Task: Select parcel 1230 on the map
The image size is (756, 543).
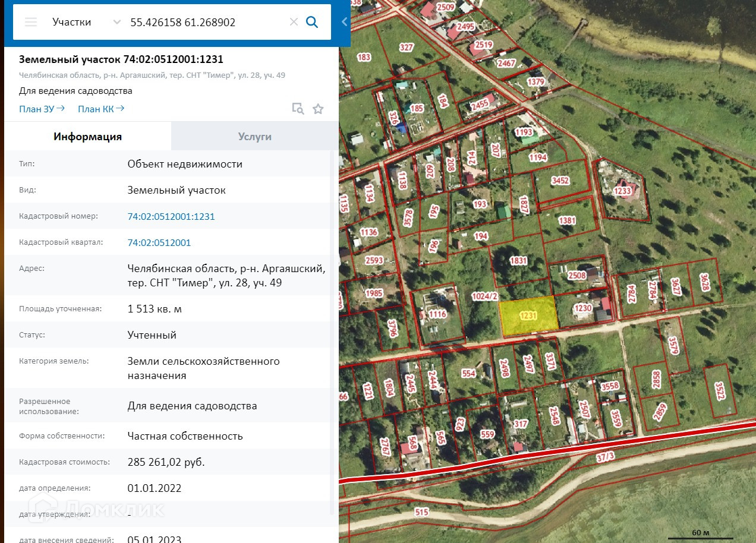Action: point(583,308)
